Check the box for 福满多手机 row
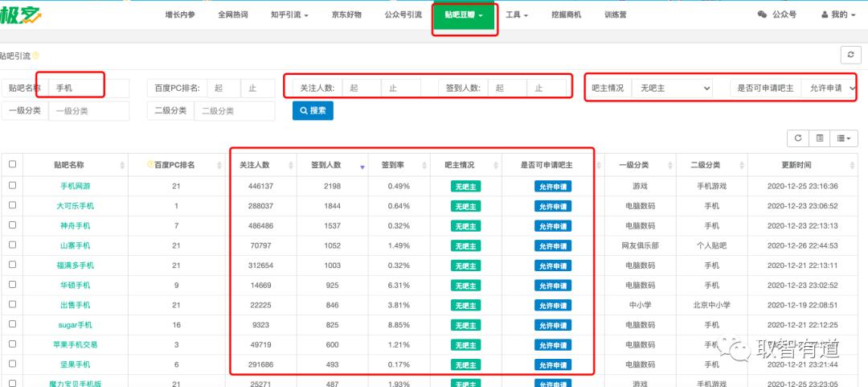This screenshot has height=387, width=868. click(x=12, y=265)
